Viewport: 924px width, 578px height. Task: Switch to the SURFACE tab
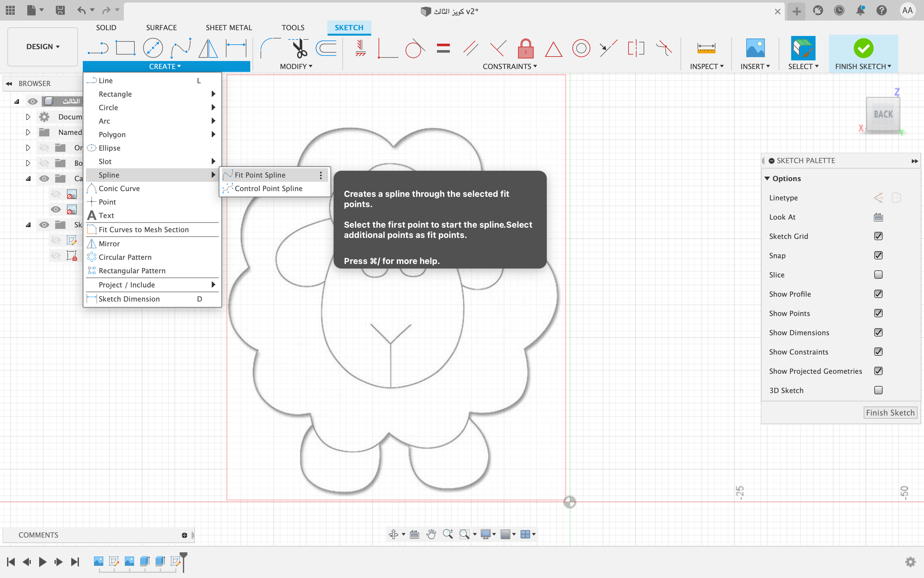coord(161,28)
